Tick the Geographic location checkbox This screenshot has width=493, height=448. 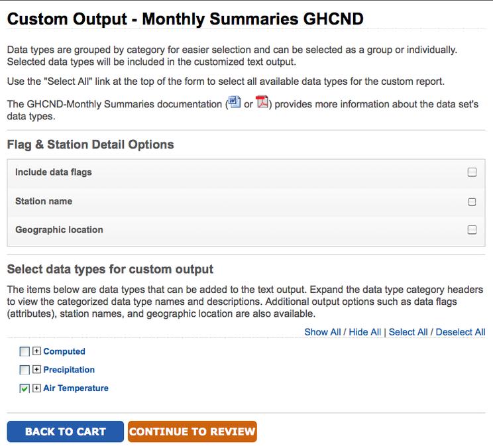point(472,230)
